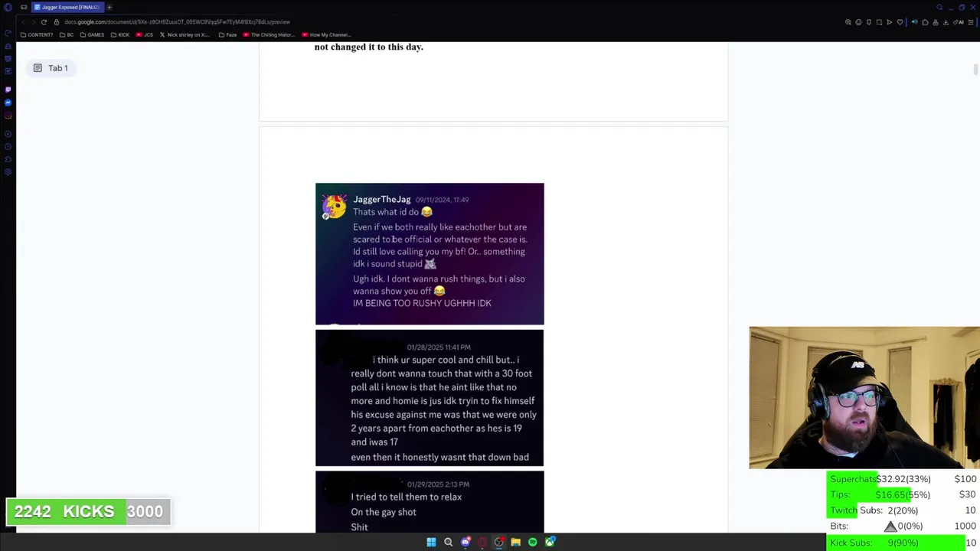Screen dimensions: 980x551
Task: Click the player play-arrow toolbar icon
Action: pyautogui.click(x=890, y=22)
